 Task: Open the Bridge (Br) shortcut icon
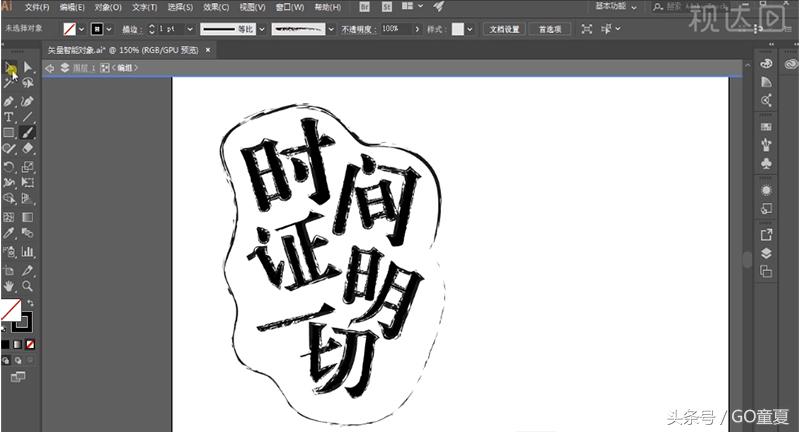pyautogui.click(x=365, y=7)
